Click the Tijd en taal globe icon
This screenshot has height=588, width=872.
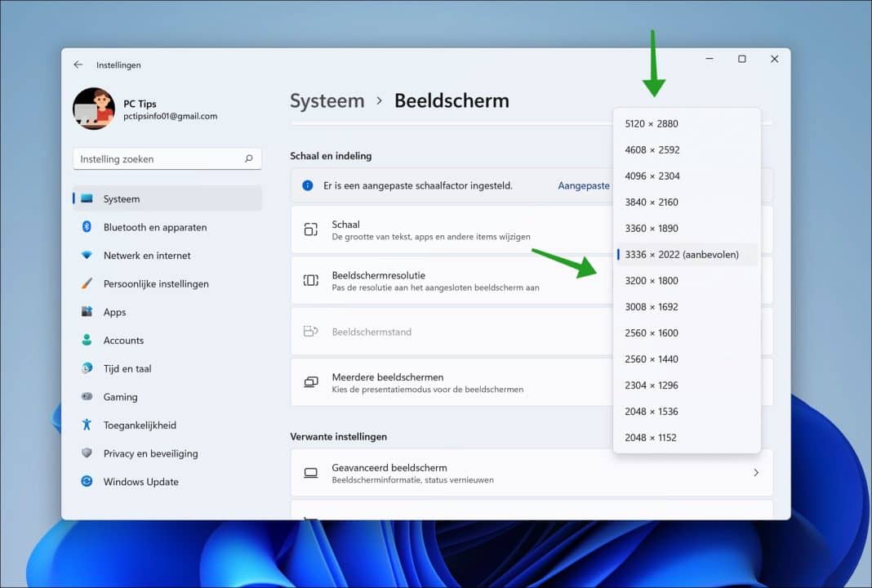[87, 367]
